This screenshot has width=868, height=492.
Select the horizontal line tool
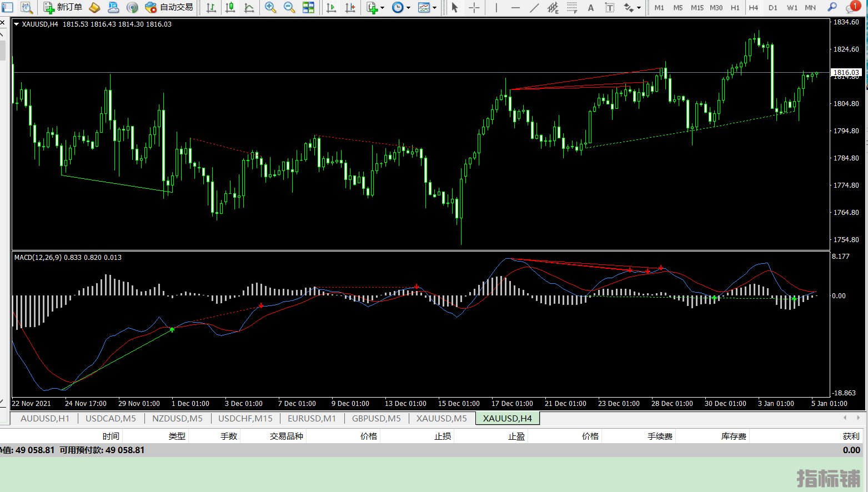(x=515, y=7)
